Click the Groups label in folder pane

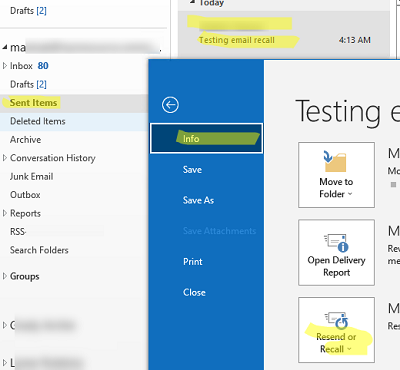(25, 276)
